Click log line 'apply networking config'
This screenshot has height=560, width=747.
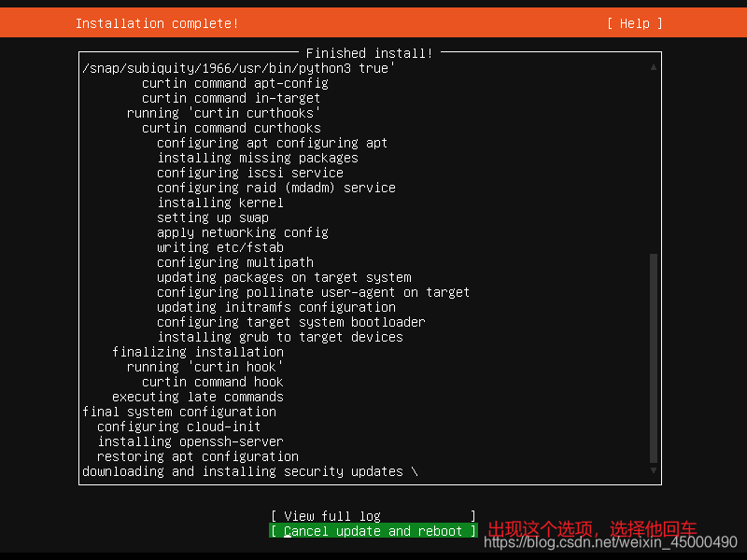pyautogui.click(x=243, y=232)
